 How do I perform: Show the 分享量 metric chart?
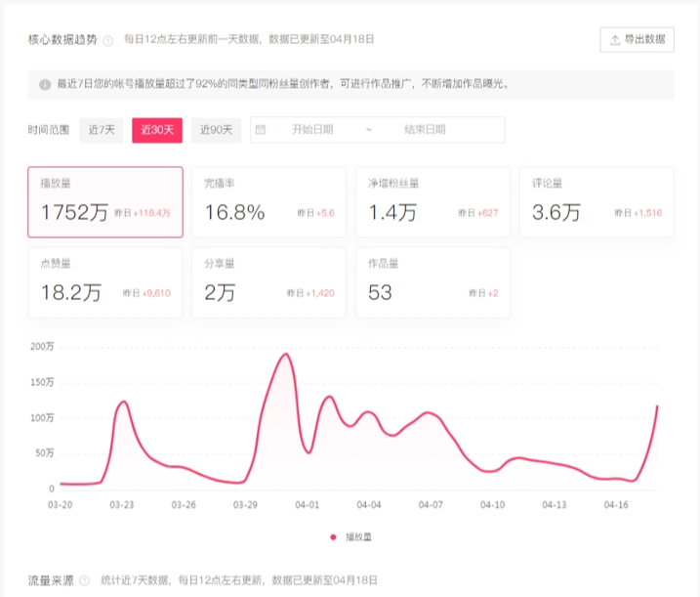click(268, 282)
